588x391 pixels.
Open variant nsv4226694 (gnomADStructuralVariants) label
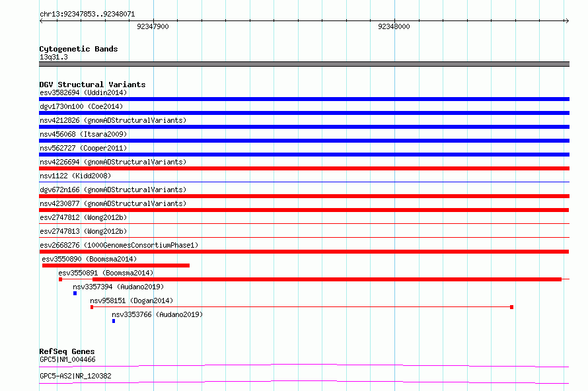113,162
